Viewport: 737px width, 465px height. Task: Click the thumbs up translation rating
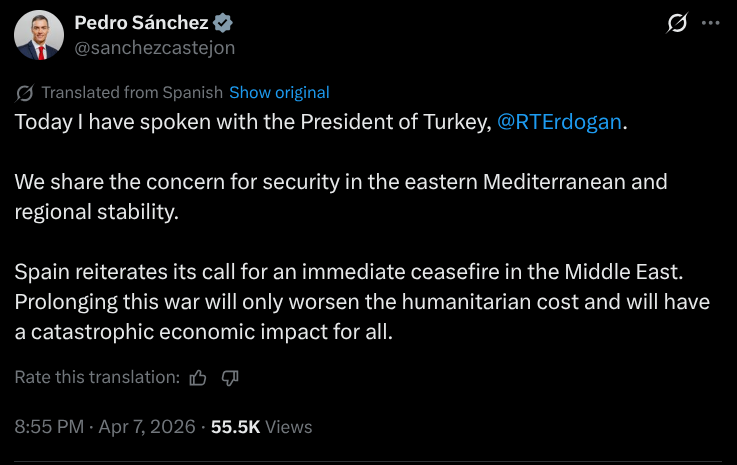pos(198,377)
